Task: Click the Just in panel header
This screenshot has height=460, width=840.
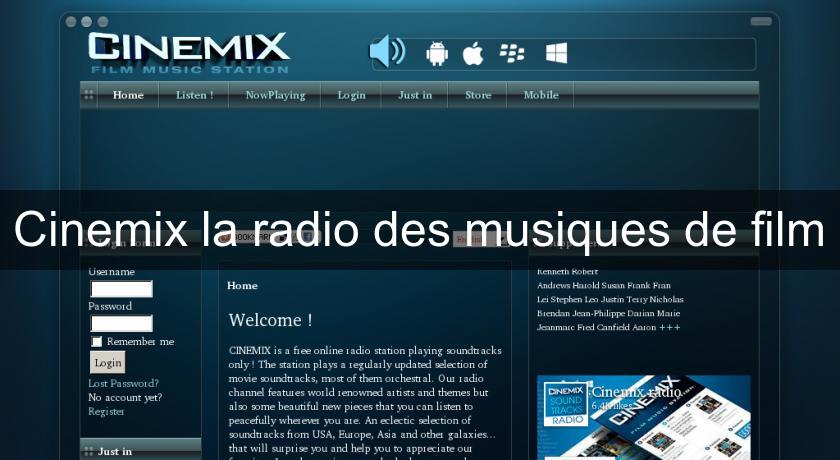Action: [x=141, y=451]
